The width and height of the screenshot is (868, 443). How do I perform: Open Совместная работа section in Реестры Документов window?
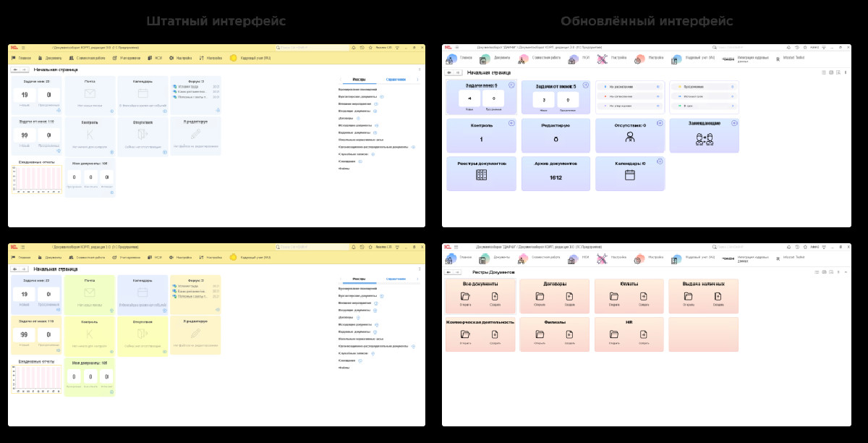540,258
